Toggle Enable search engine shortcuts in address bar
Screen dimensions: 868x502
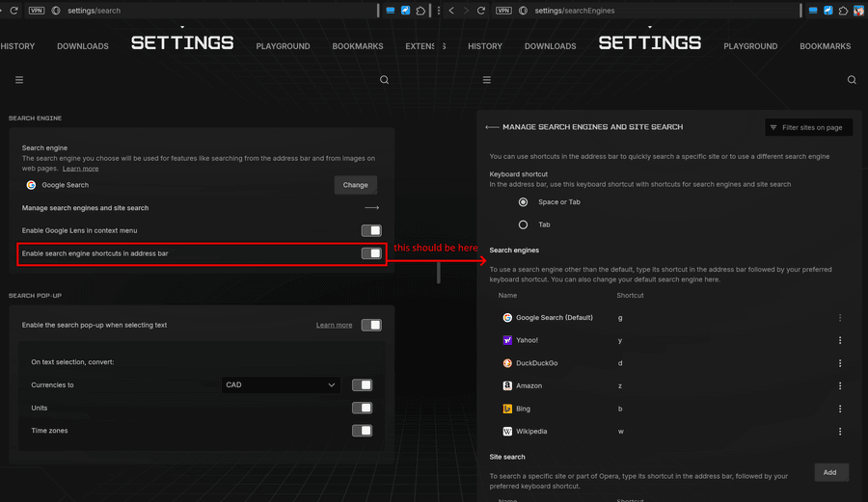click(371, 253)
